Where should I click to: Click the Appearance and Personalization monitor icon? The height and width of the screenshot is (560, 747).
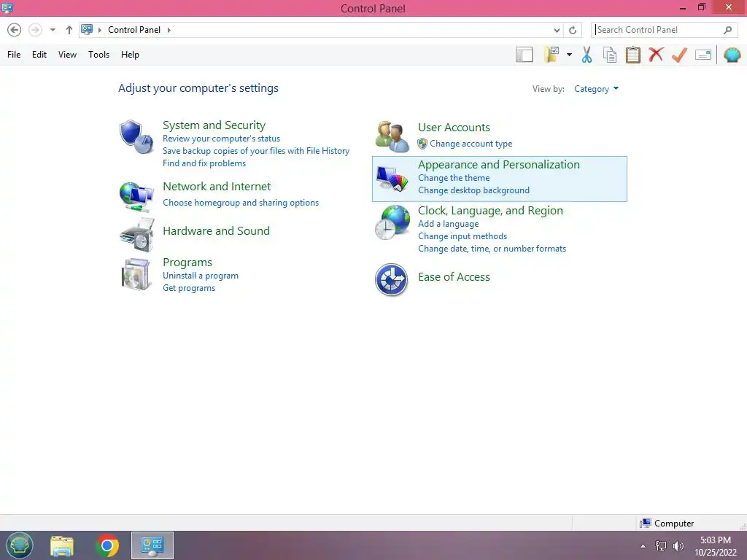coord(392,179)
